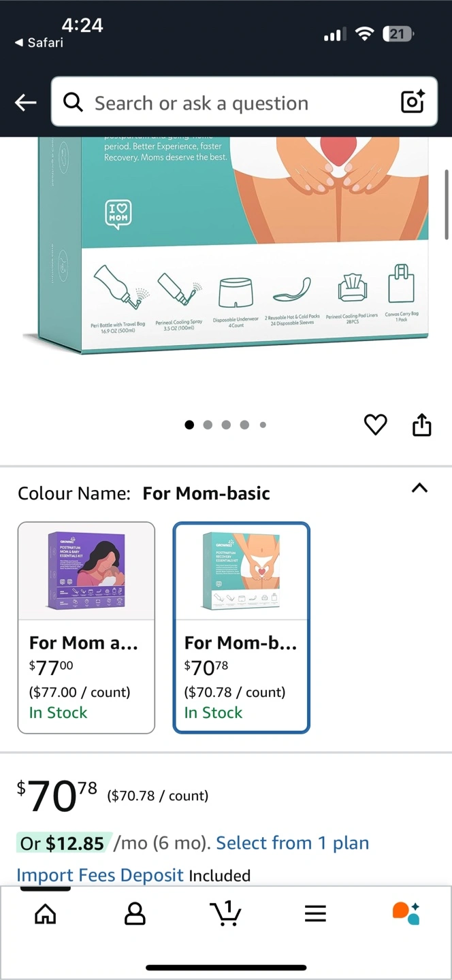Viewport: 452px width, 980px height.
Task: Tap the back arrow icon
Action: 25,103
